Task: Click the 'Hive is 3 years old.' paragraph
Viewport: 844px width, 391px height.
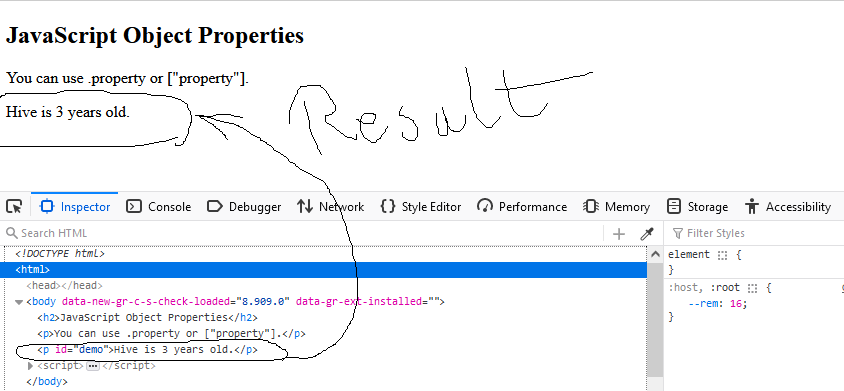Action: 68,113
